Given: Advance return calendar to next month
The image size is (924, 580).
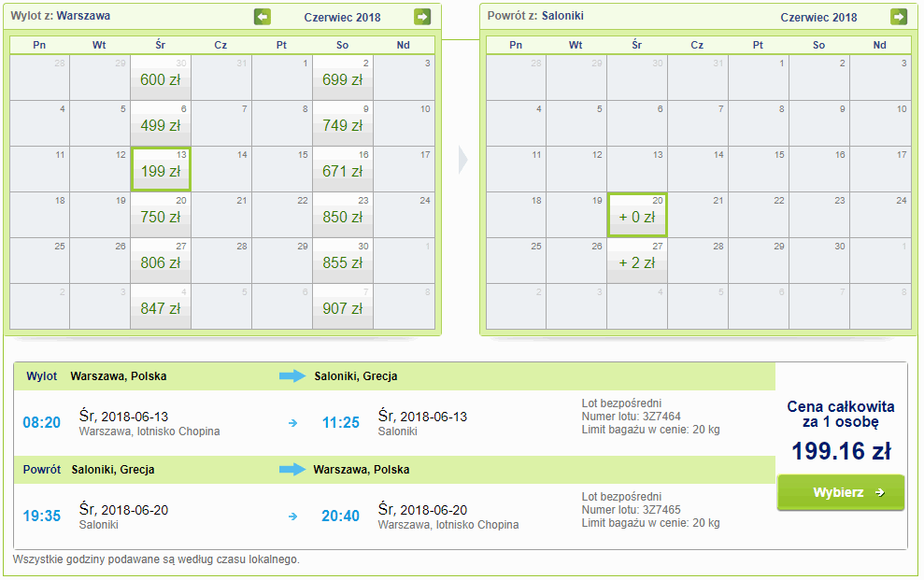Looking at the screenshot, I should [899, 17].
